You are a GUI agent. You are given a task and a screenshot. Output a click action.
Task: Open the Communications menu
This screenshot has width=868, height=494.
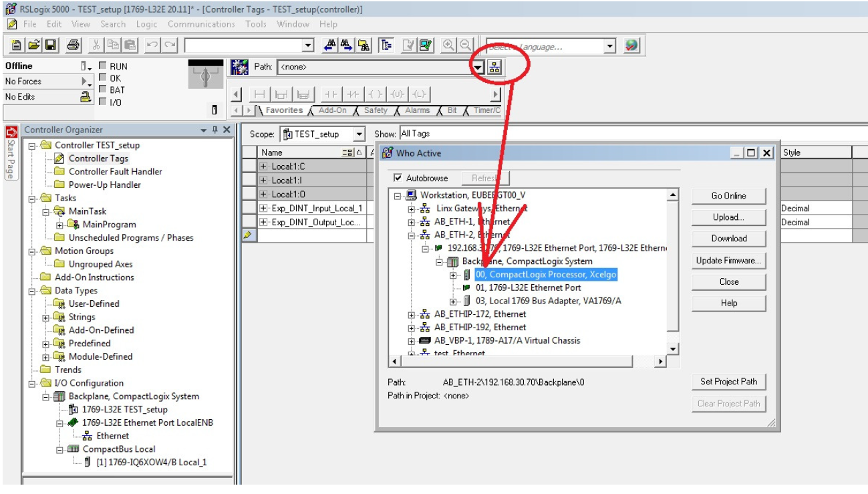click(x=201, y=24)
